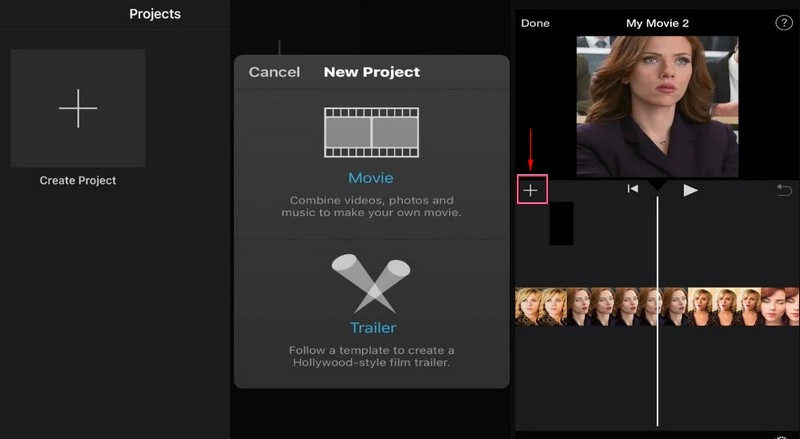
Task: Click the 'Combine videos, photos and music' description
Action: click(371, 206)
